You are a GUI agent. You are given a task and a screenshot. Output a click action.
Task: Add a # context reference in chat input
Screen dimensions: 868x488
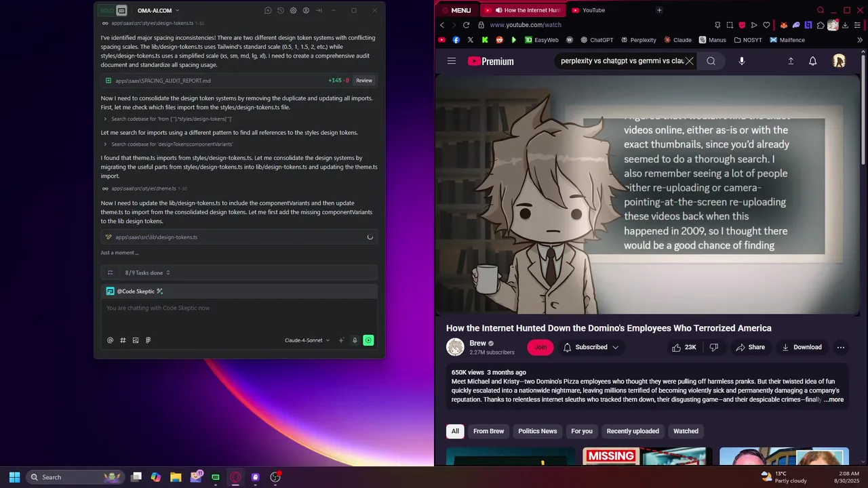click(x=123, y=340)
